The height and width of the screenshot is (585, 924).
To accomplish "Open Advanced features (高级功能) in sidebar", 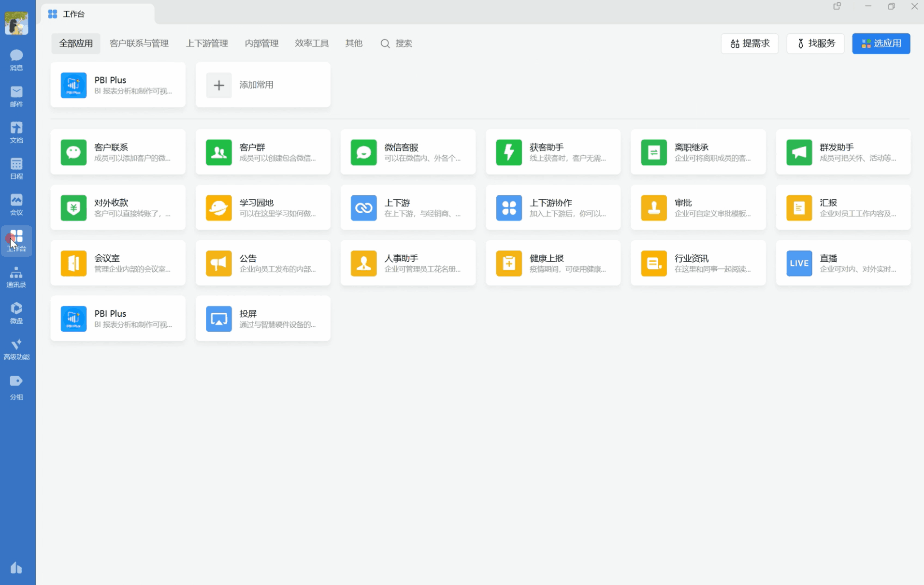I will (x=16, y=349).
